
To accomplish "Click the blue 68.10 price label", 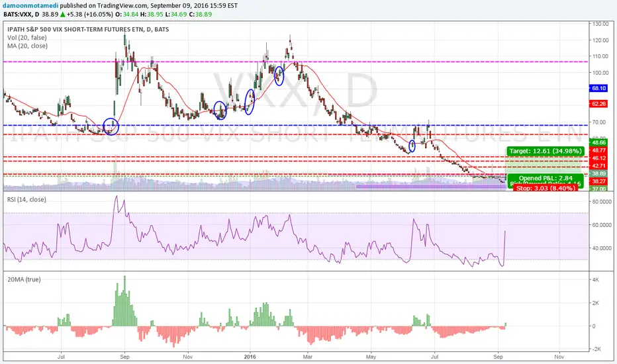I will [x=598, y=88].
